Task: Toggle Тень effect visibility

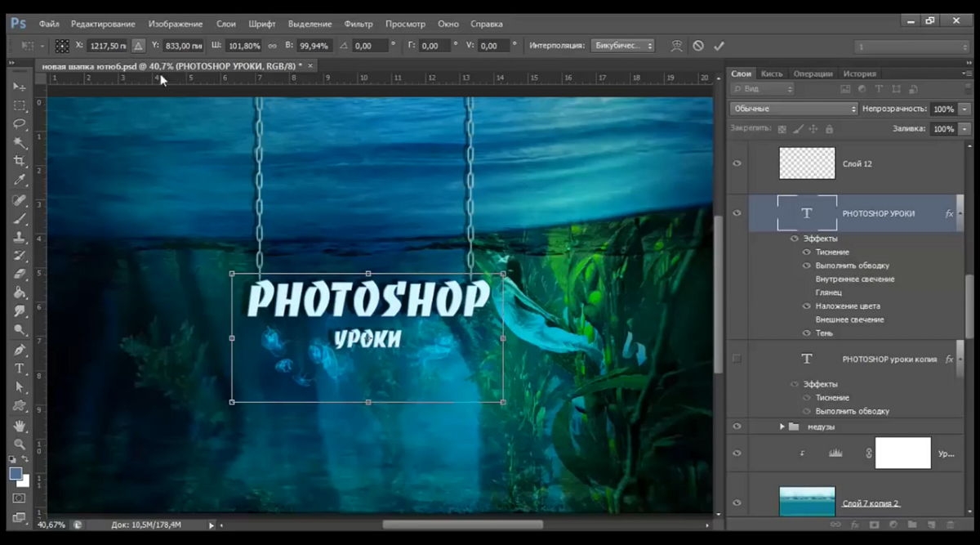Action: coord(807,333)
